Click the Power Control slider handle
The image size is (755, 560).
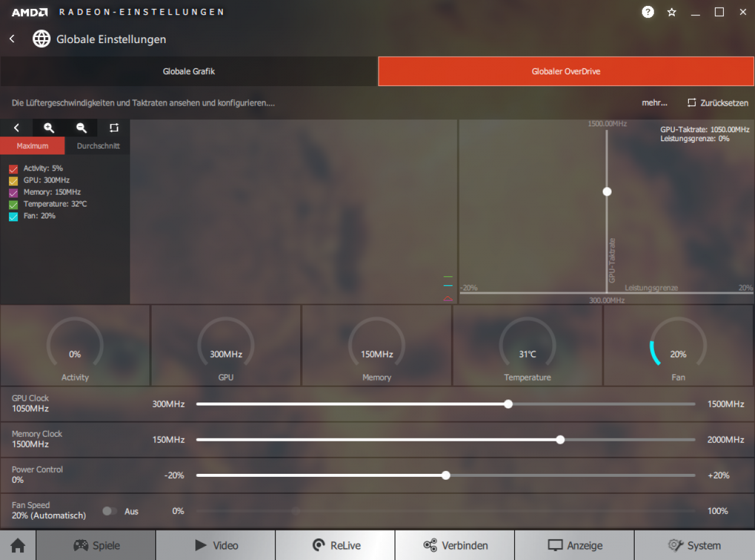tap(446, 475)
